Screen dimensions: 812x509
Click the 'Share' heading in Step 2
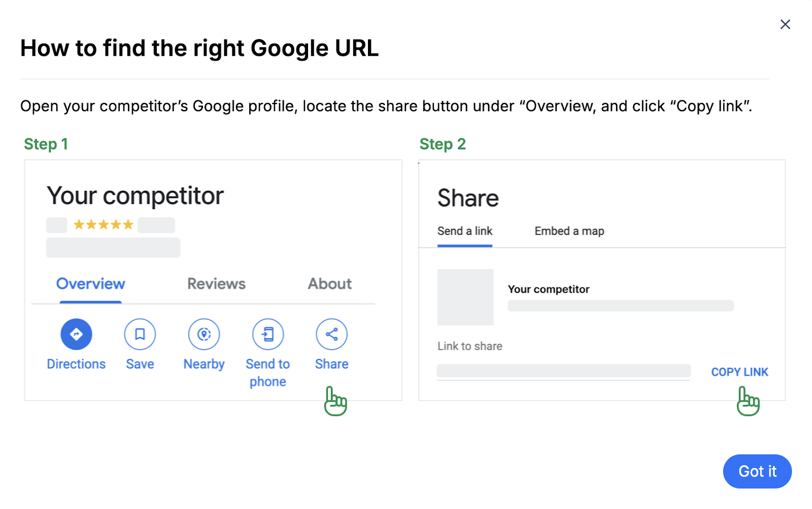pyautogui.click(x=468, y=198)
